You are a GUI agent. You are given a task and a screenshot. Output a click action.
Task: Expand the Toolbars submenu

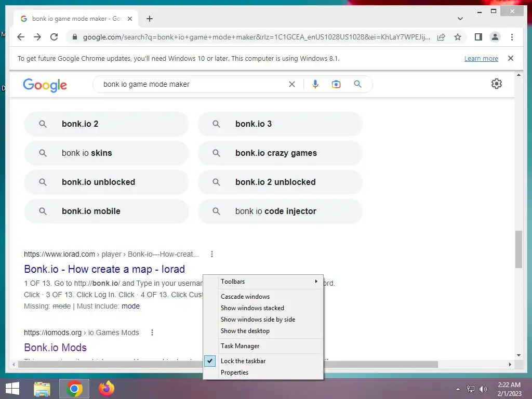point(263,282)
